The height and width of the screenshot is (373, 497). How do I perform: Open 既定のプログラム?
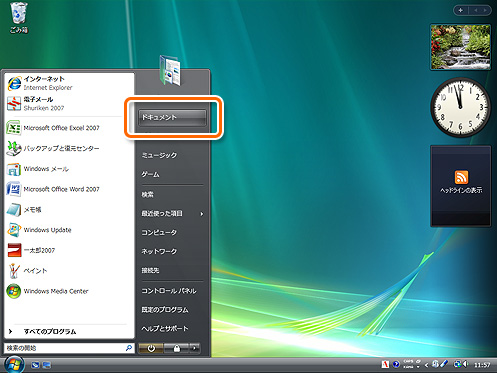[x=172, y=310]
